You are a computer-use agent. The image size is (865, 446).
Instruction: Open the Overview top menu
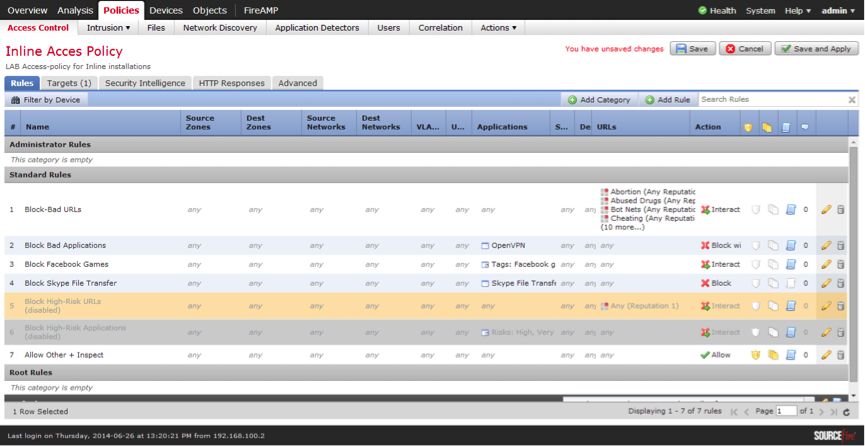27,10
